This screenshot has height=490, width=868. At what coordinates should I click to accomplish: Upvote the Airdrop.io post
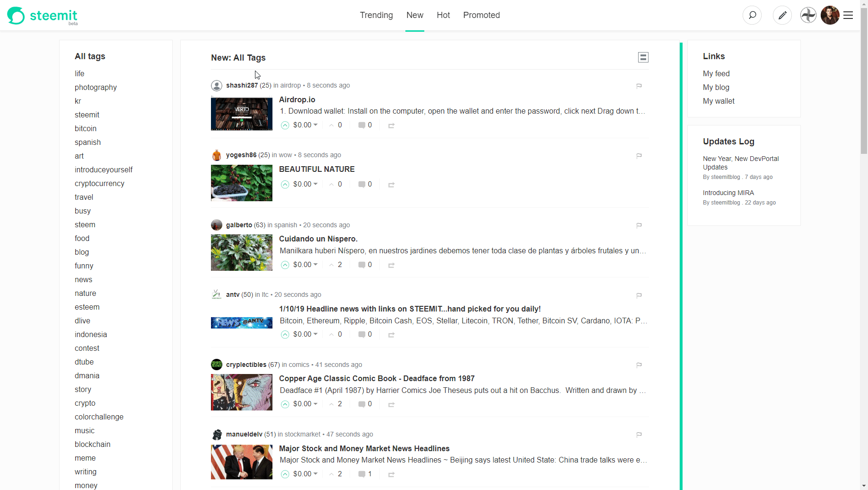pyautogui.click(x=285, y=125)
